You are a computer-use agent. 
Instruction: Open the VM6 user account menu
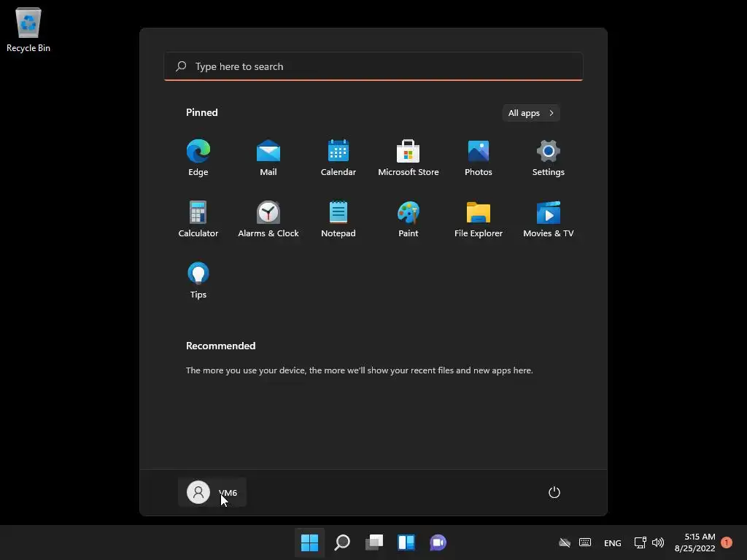tap(212, 492)
